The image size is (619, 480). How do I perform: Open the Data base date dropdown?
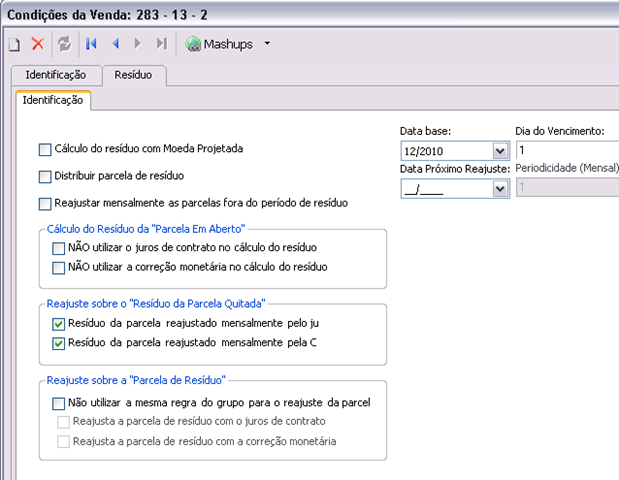pyautogui.click(x=500, y=151)
